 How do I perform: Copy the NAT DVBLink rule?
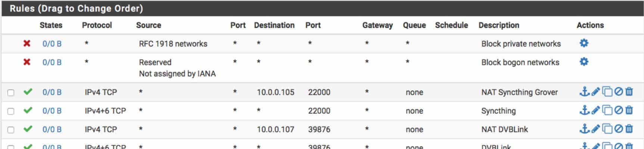607,129
